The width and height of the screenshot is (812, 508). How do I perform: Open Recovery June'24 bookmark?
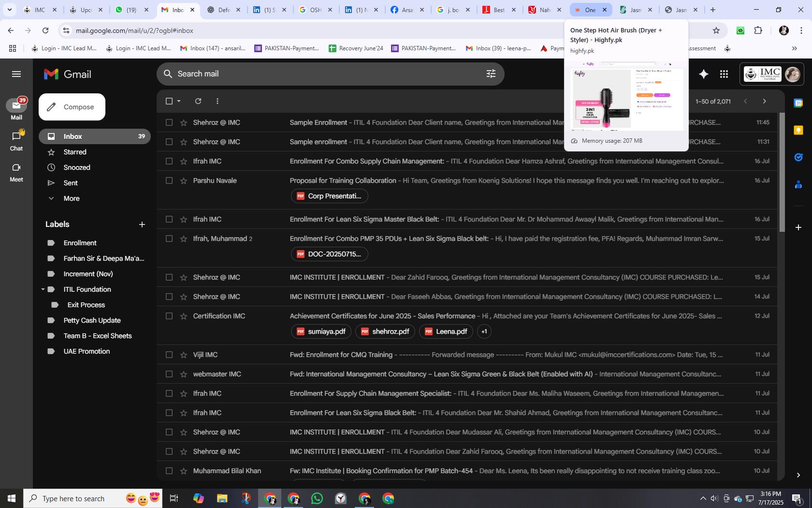356,48
